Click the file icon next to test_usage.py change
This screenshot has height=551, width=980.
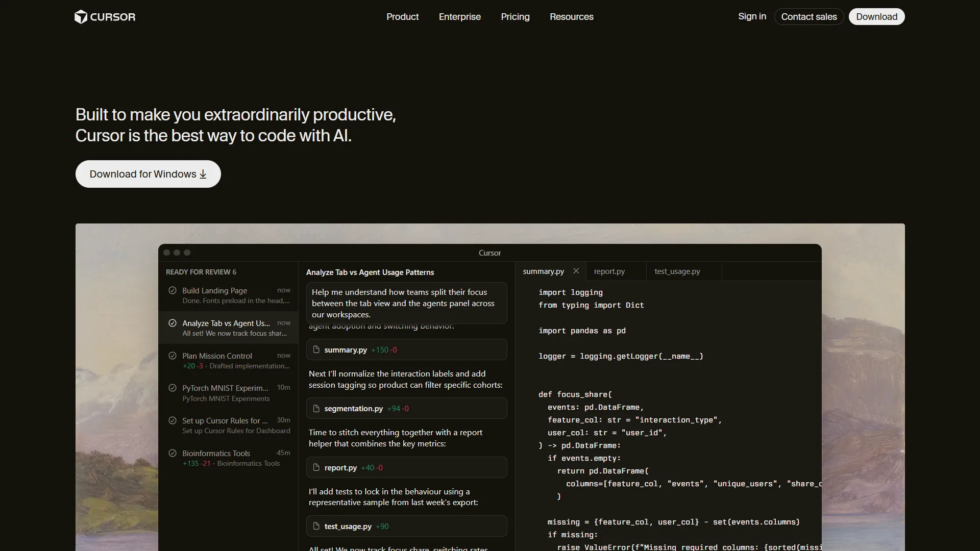(x=316, y=526)
